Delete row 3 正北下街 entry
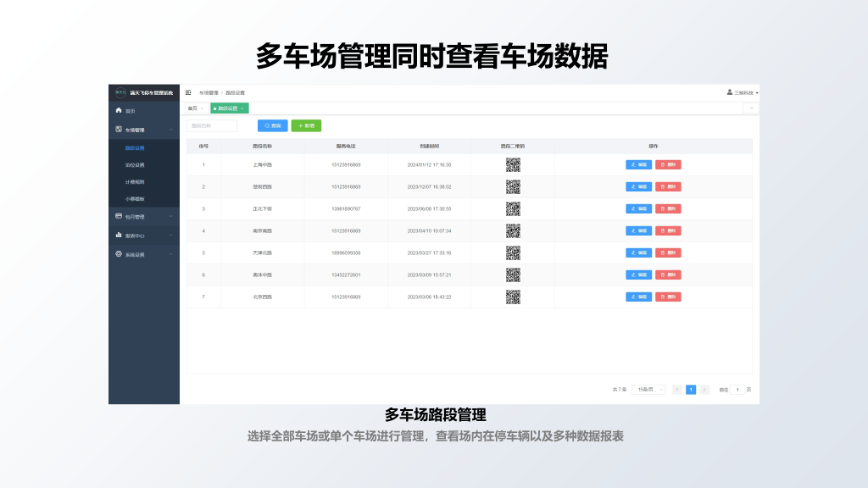868x488 pixels. pyautogui.click(x=668, y=208)
